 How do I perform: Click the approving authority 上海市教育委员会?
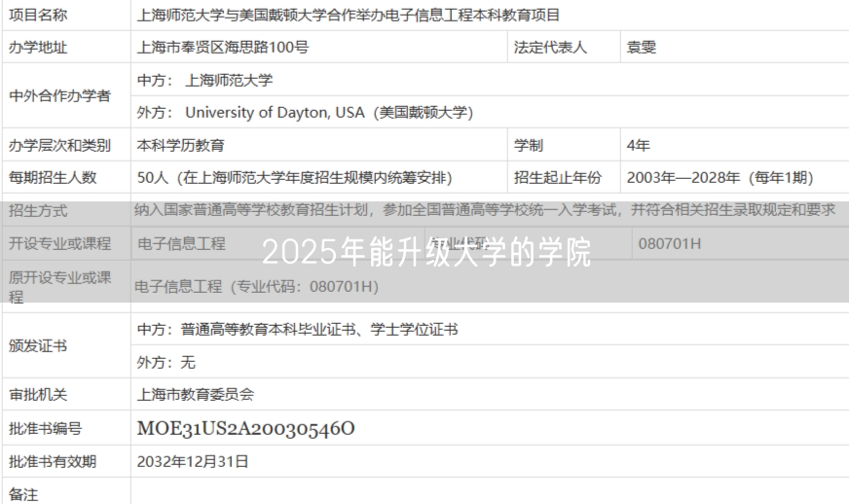tap(196, 395)
